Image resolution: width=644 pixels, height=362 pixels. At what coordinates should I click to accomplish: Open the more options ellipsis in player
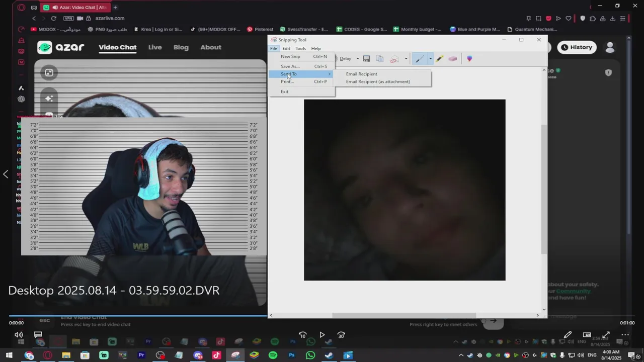point(625,335)
